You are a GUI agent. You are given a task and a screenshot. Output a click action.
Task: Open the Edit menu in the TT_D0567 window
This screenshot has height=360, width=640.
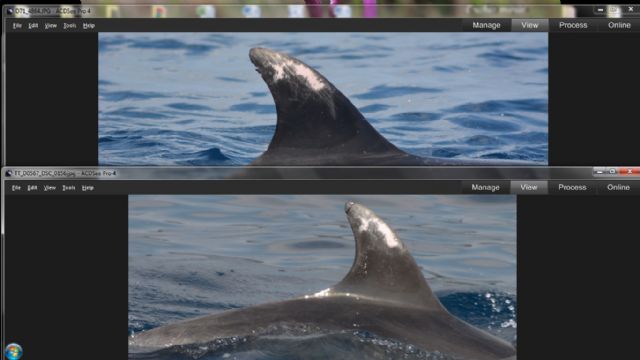[32, 188]
